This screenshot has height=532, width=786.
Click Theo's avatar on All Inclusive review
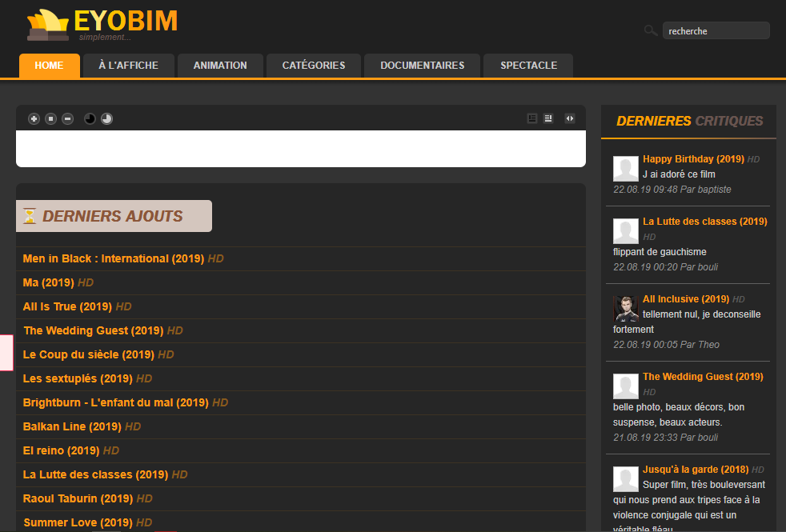pos(626,309)
